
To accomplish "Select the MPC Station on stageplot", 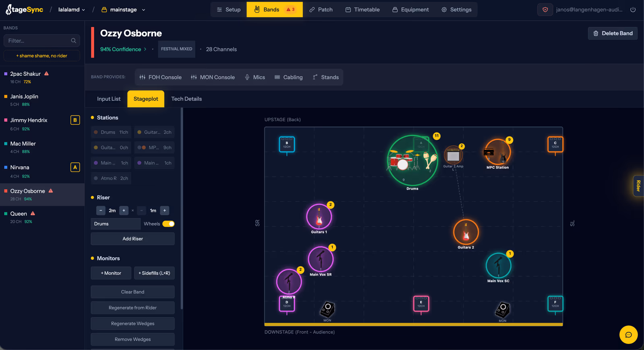I will 497,152.
